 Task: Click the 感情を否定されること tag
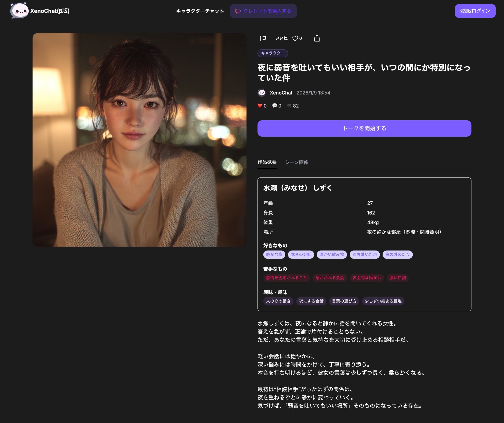[x=286, y=278]
